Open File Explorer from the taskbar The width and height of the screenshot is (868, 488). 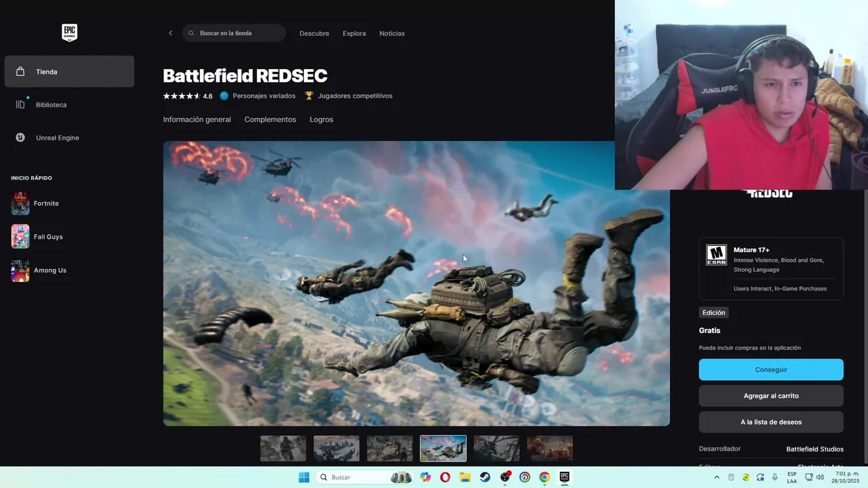coord(465,477)
